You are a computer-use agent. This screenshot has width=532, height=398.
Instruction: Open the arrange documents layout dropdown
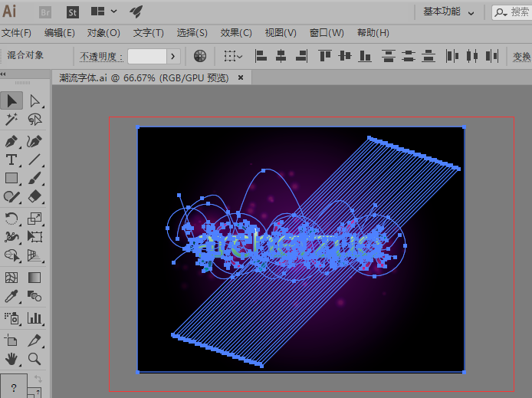tap(104, 12)
